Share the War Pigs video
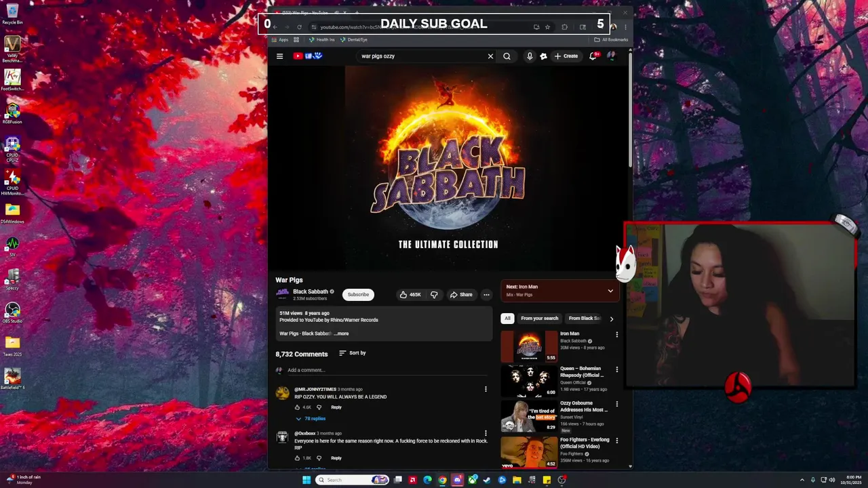 461,295
